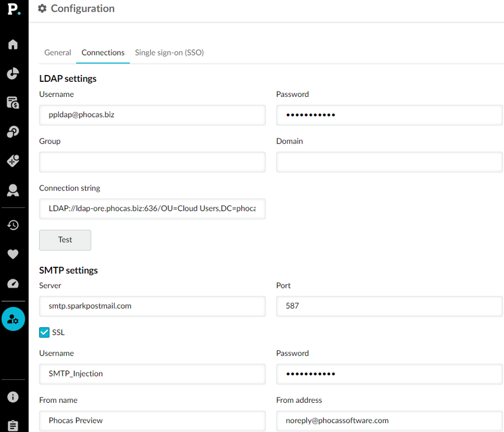This screenshot has height=432, width=504.
Task: Open the Home icon in sidebar
Action: (13, 44)
